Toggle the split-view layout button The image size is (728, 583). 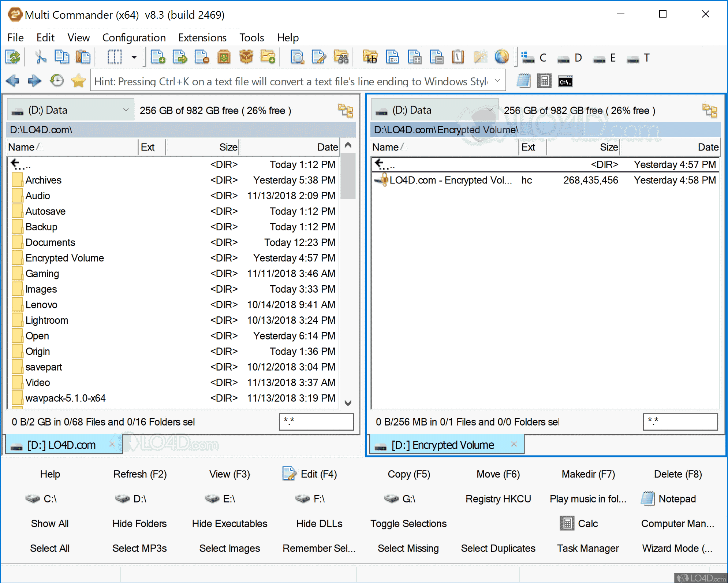coord(115,57)
